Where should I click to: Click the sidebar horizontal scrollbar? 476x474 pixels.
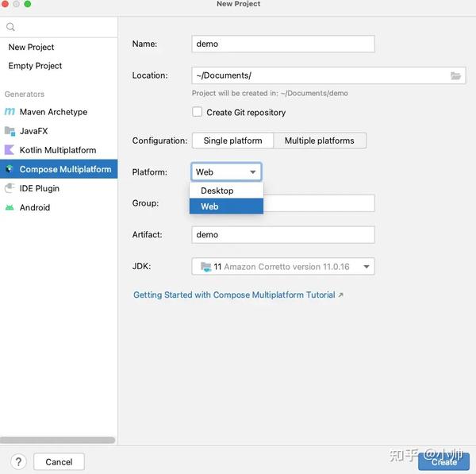coord(57,440)
